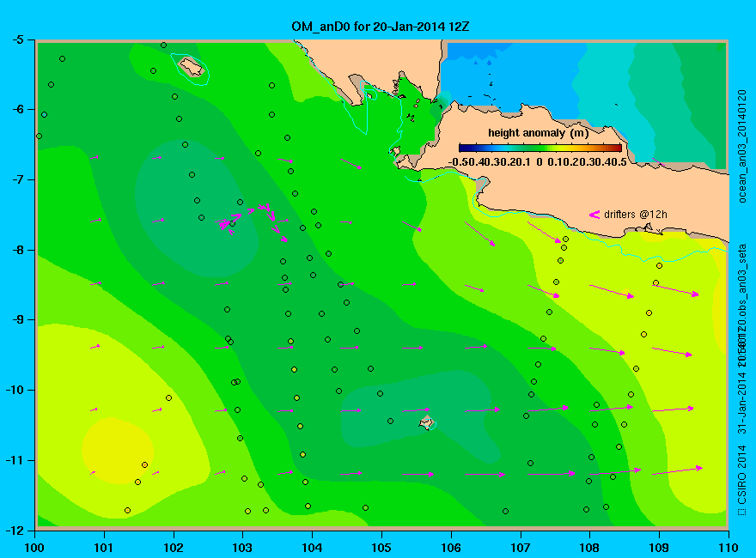Click the dense magenta drifter arrow cluster

253,221
